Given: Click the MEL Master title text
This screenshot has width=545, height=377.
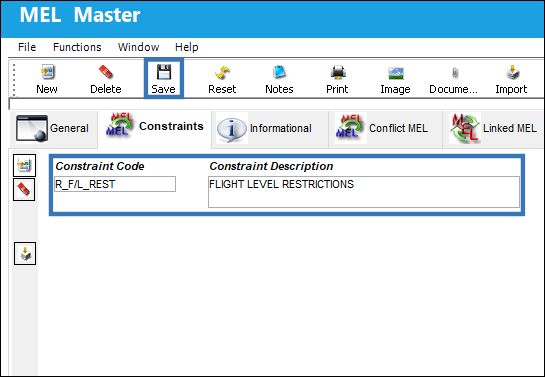Looking at the screenshot, I should [x=80, y=15].
